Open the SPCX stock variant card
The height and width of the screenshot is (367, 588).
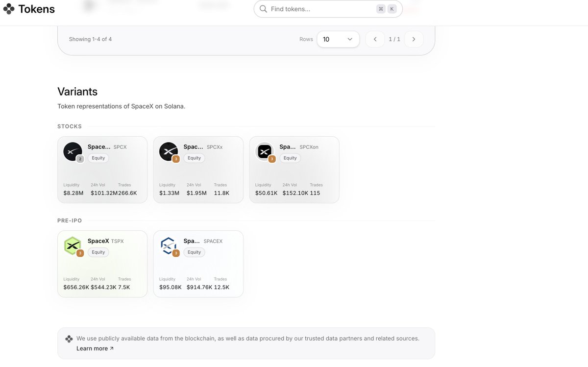click(x=102, y=170)
